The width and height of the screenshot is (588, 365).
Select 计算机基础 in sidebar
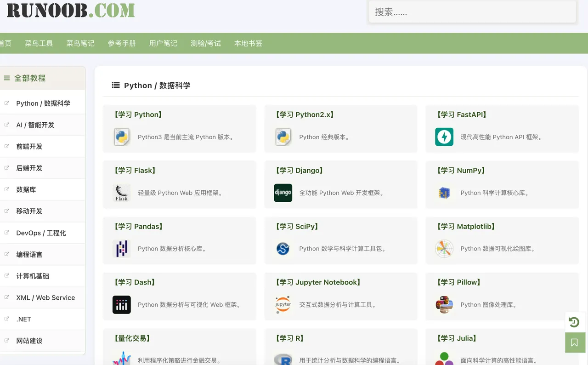(42, 276)
